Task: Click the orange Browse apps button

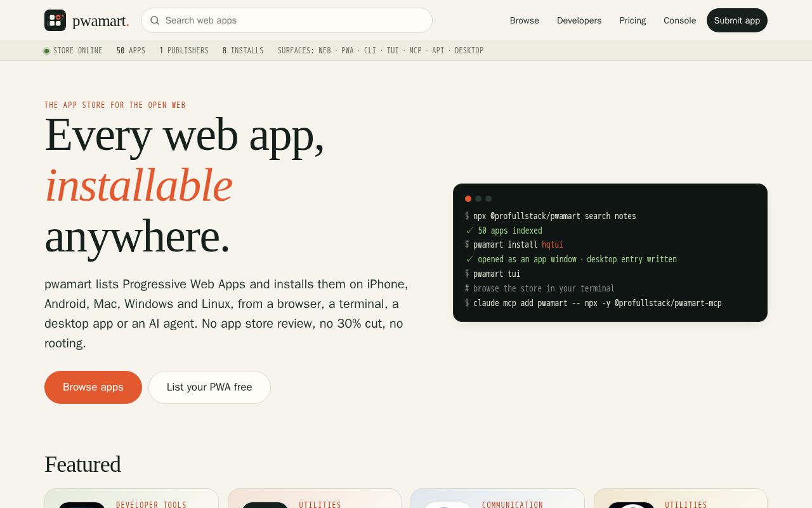Action: coord(93,387)
